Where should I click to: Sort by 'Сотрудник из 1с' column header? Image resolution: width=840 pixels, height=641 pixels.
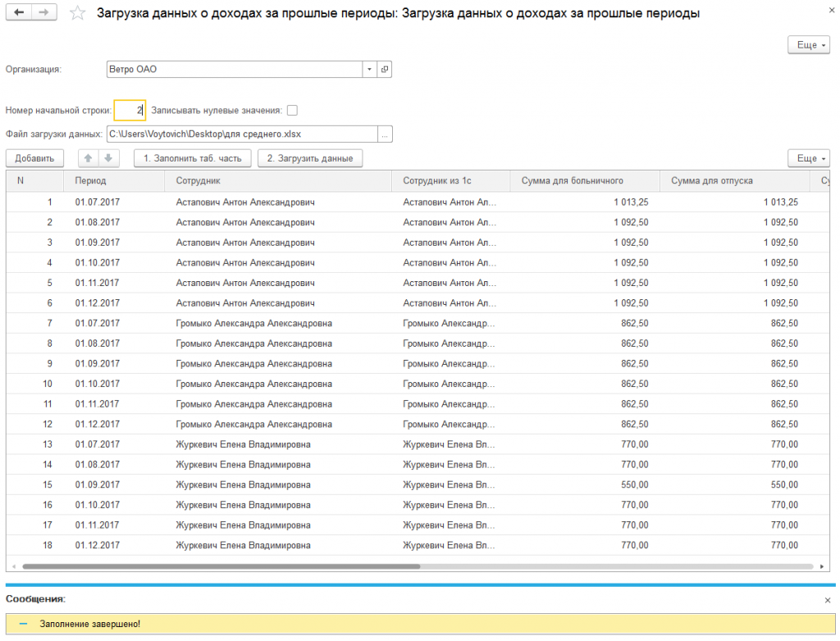click(x=450, y=180)
